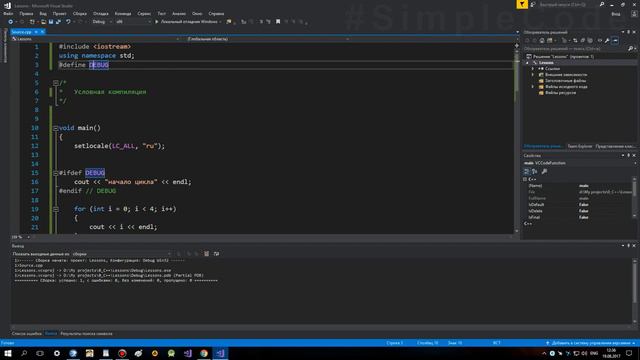Click the Clear All icon in Output panel

(207, 254)
